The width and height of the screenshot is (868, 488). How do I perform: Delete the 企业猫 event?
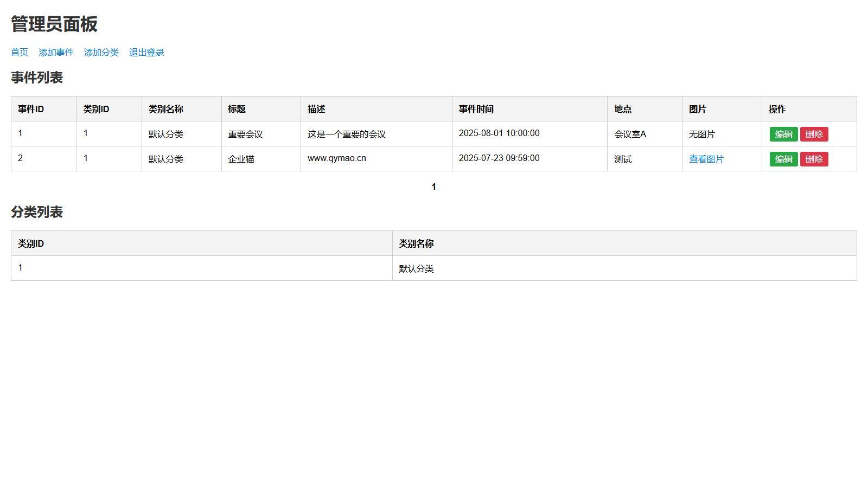click(x=814, y=159)
